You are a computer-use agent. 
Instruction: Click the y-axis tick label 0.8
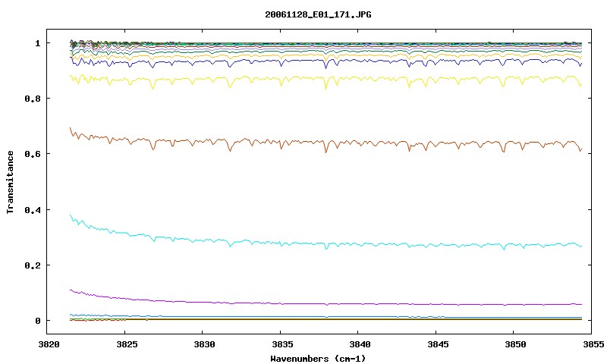(33, 99)
